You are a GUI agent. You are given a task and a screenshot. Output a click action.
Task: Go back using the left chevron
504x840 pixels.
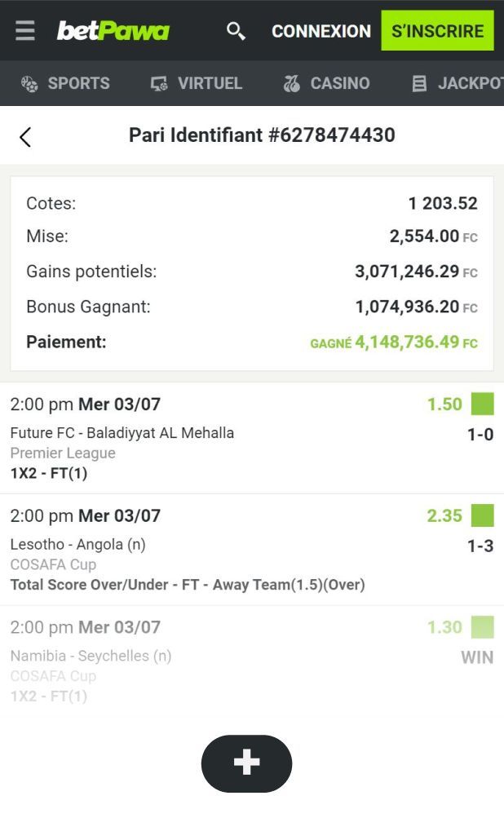25,136
